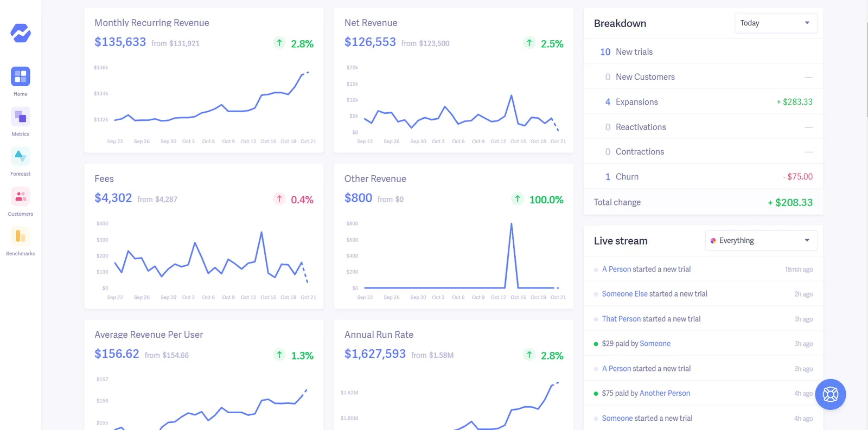Click the 18min ago timestamp
Screen dimensions: 868x430
tap(799, 269)
